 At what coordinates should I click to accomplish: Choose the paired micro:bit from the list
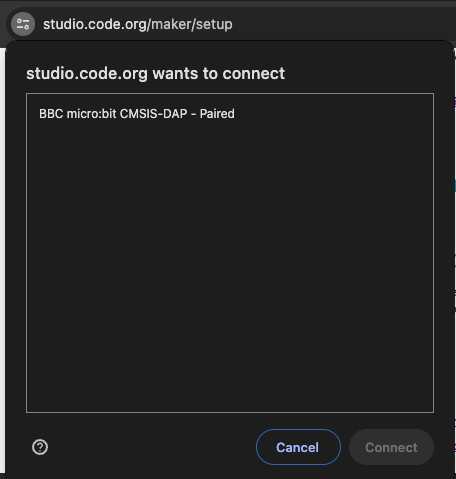(230, 114)
